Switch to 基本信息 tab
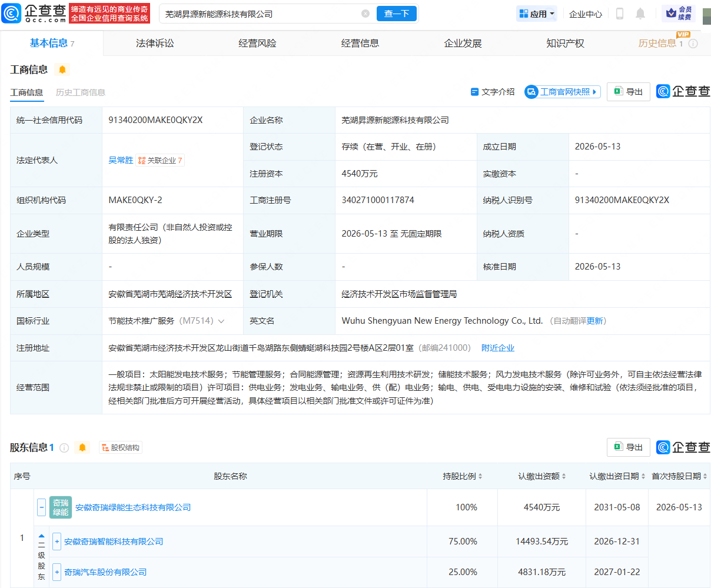Viewport: 711px width, 588px height. [x=52, y=43]
